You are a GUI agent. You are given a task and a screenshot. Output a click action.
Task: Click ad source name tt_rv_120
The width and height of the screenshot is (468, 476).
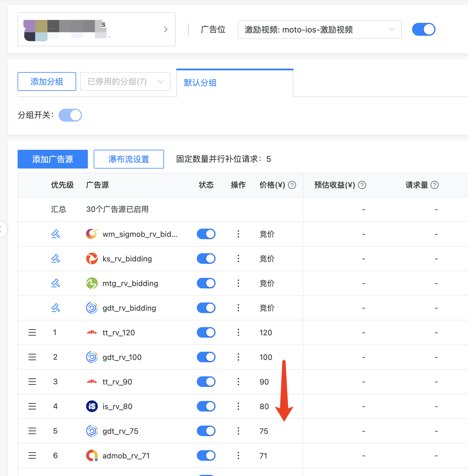[x=119, y=332]
